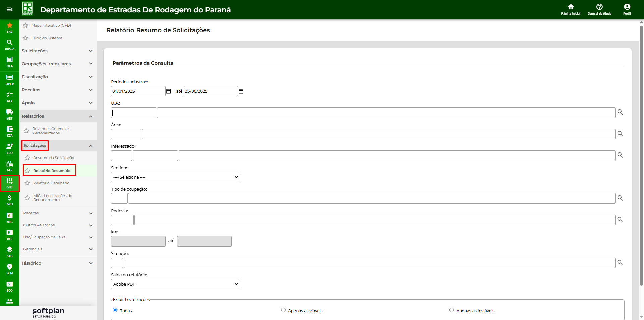Open Resumo da Solicitação report link
644x320 pixels.
click(x=54, y=158)
